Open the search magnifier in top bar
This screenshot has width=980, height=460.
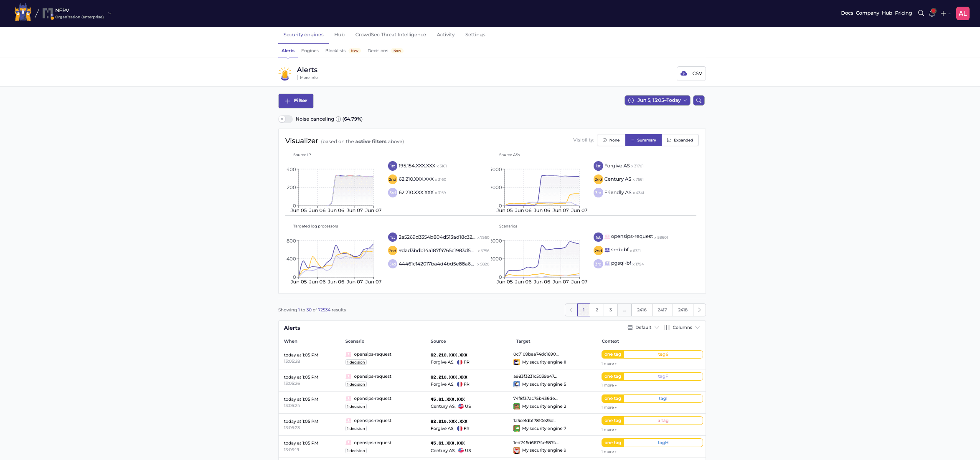(921, 13)
